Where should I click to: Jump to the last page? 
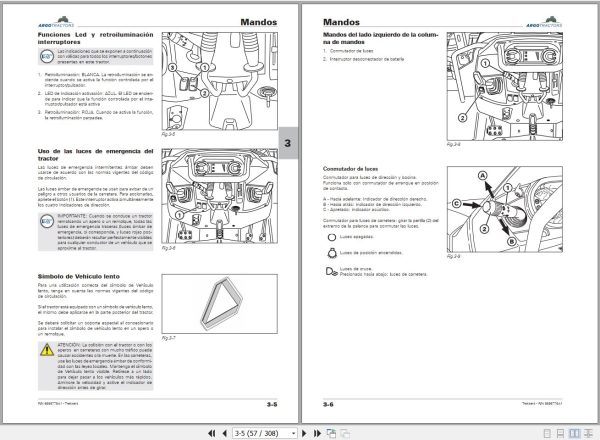pos(317,433)
